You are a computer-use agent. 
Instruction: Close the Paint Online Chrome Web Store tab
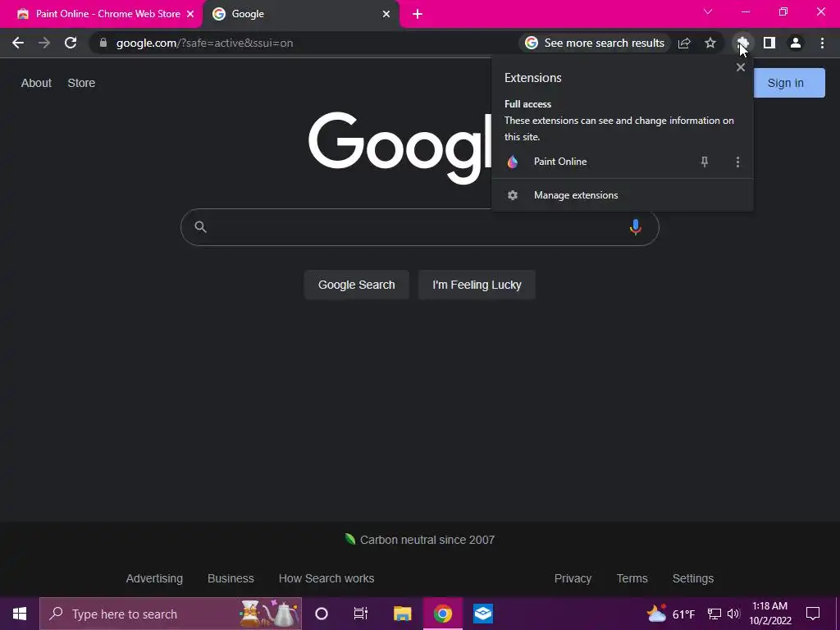190,14
